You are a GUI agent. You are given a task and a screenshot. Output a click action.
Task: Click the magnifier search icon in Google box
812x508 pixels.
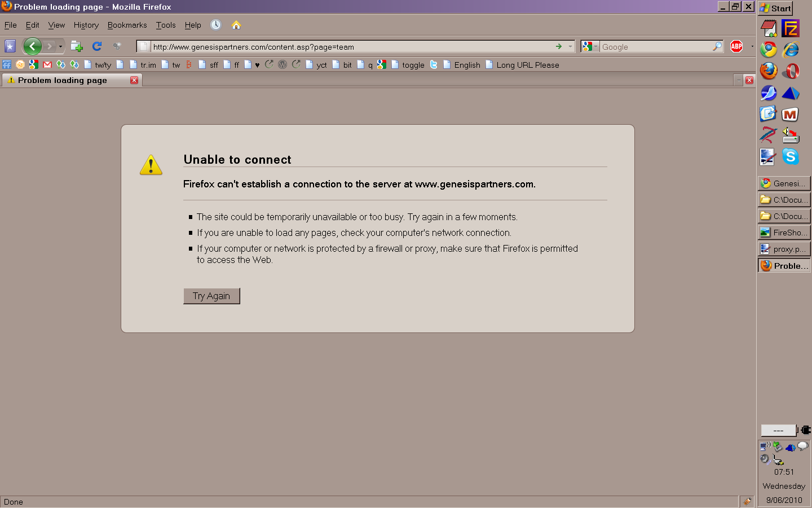(x=717, y=46)
